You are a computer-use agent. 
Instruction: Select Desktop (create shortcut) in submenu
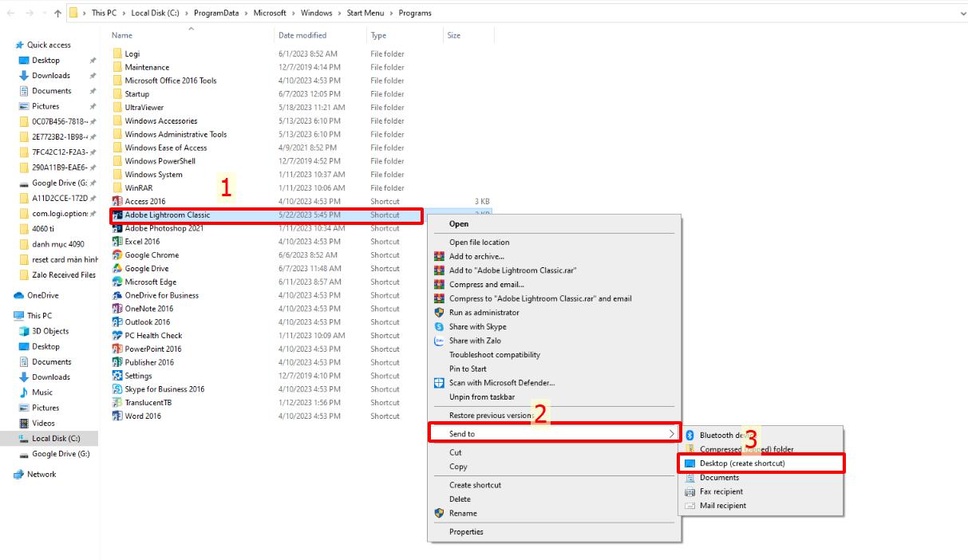click(x=742, y=463)
